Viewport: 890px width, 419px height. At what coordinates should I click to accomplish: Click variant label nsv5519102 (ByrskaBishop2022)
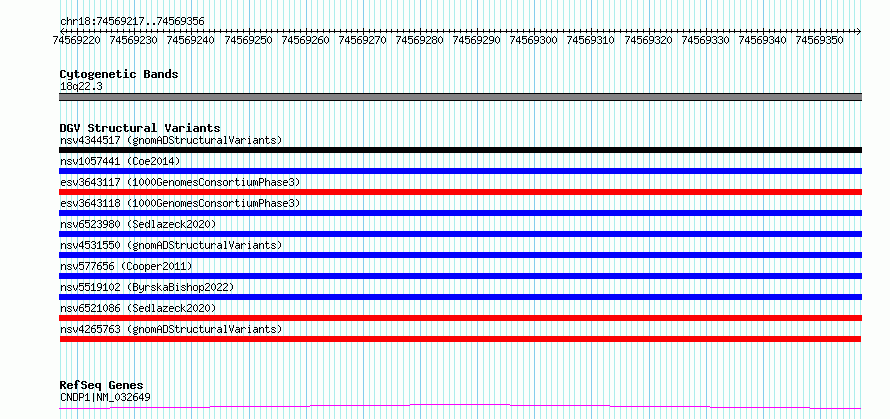pyautogui.click(x=147, y=287)
